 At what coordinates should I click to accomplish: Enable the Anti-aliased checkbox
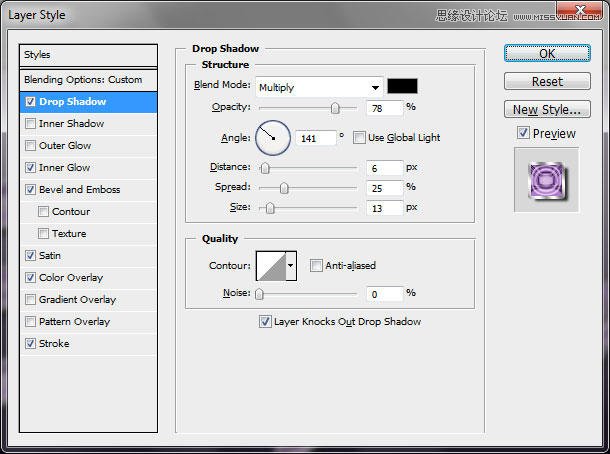tap(316, 266)
